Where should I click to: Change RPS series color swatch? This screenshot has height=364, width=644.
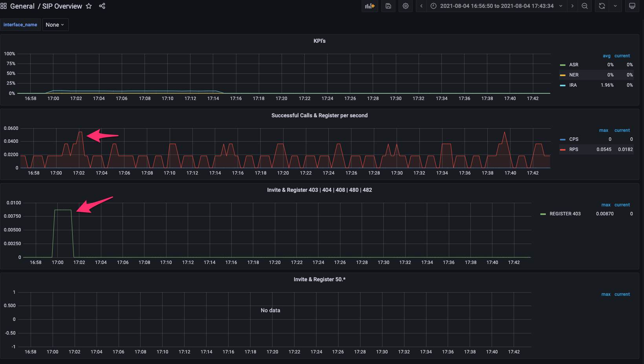click(x=563, y=150)
